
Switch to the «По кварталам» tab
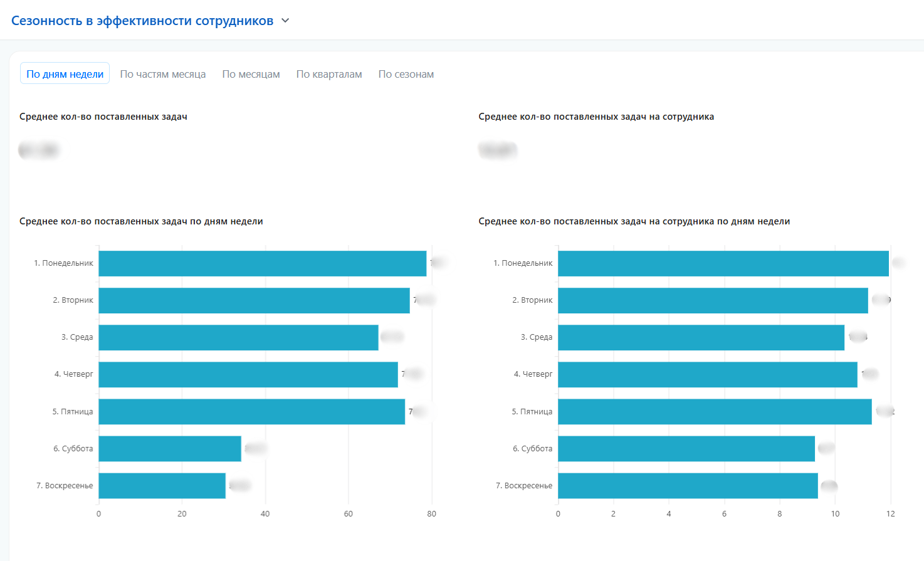tap(329, 74)
